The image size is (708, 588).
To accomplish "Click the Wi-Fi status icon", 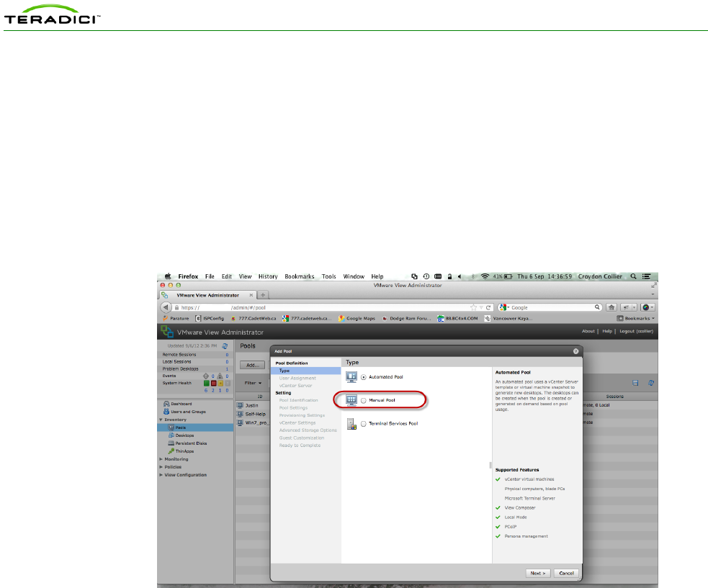I will tap(485, 276).
